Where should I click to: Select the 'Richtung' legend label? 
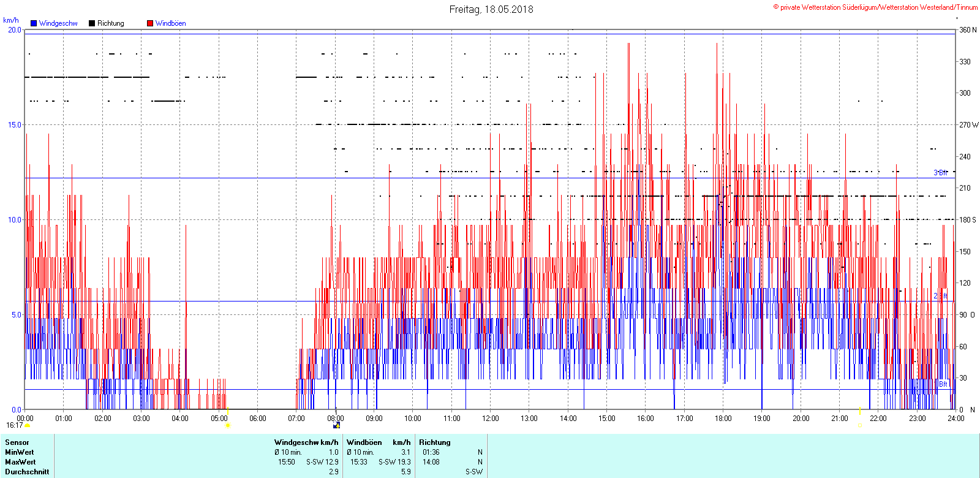tap(111, 23)
